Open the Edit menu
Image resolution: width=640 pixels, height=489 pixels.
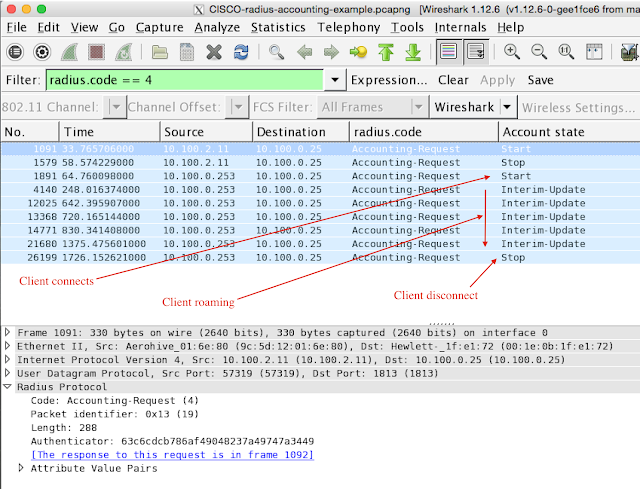click(x=49, y=27)
